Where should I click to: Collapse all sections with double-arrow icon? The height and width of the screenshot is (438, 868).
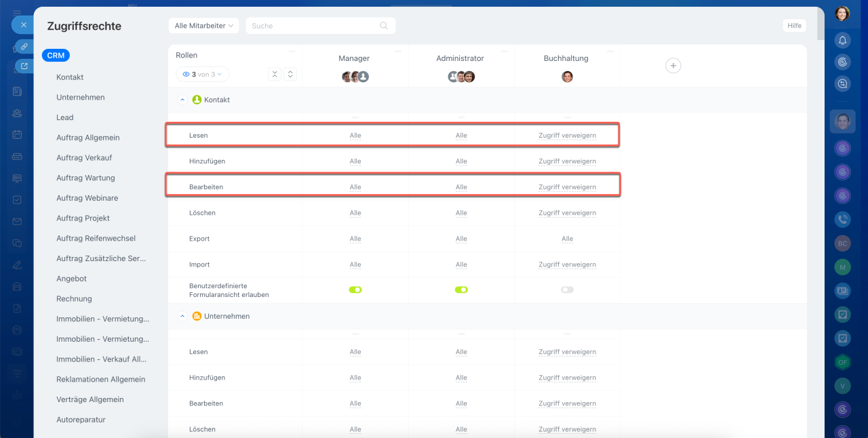275,75
